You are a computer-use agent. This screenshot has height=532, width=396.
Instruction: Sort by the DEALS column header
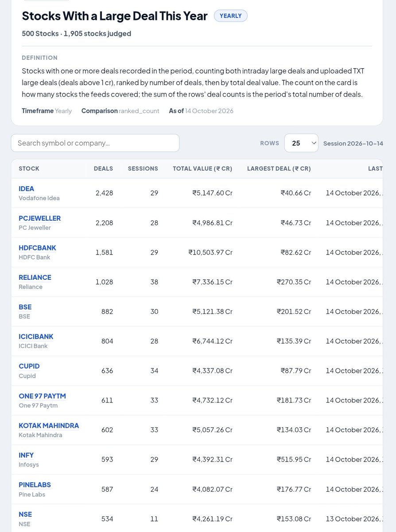(x=103, y=168)
